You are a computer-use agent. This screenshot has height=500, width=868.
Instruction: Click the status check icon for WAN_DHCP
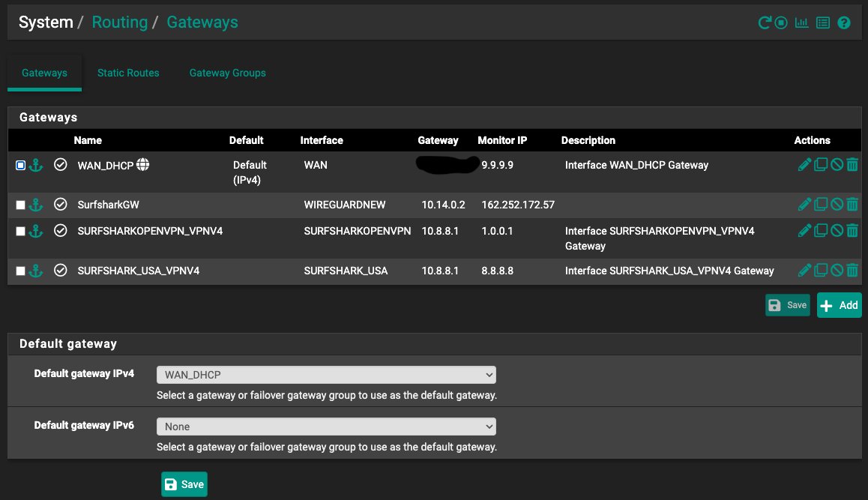[x=60, y=164]
